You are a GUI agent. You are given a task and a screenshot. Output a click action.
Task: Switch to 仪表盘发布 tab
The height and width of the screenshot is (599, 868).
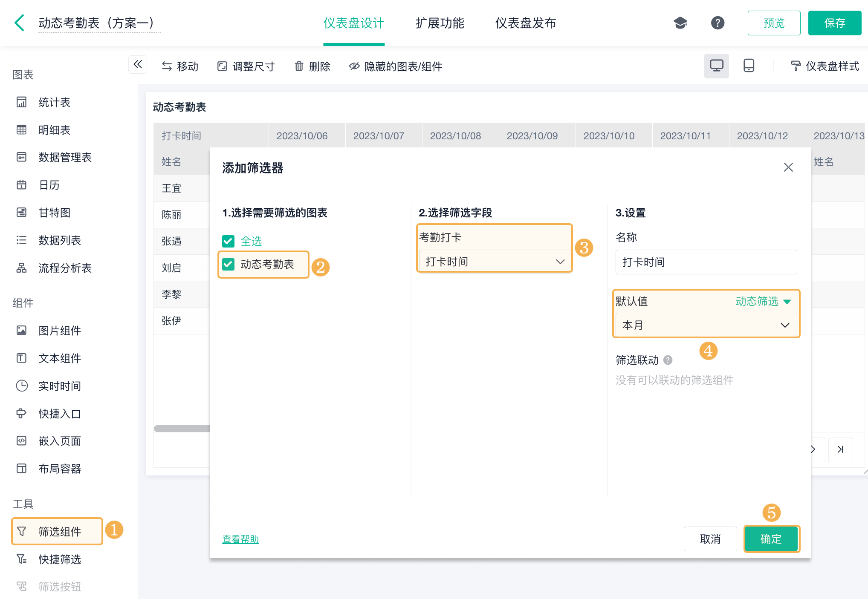tap(525, 23)
